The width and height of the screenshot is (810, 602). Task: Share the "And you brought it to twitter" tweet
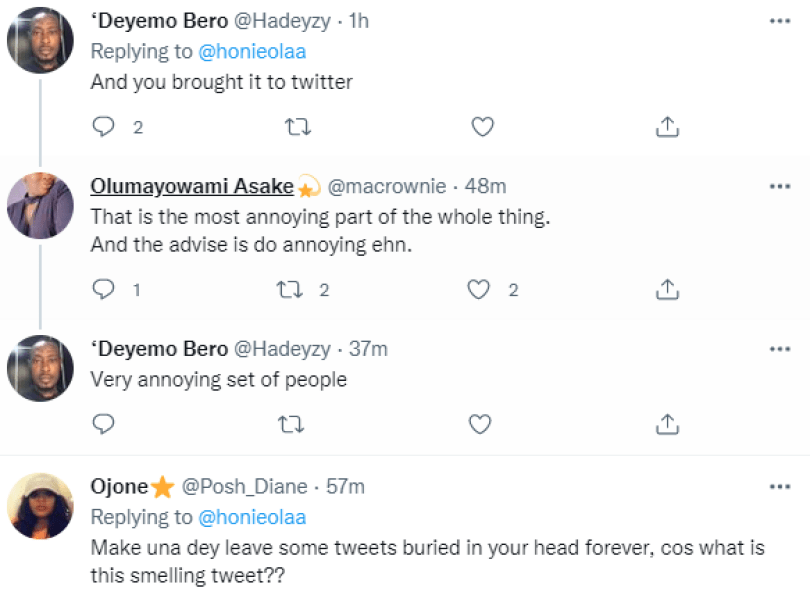point(668,127)
